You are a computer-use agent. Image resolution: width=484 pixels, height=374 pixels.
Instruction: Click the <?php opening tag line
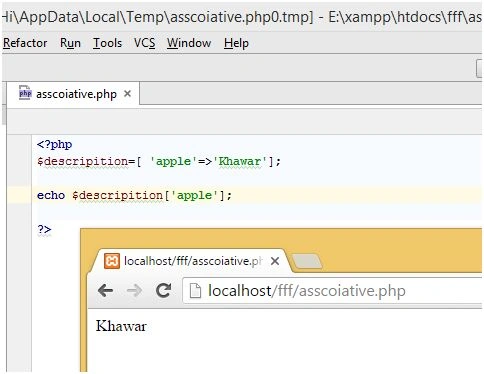point(54,144)
